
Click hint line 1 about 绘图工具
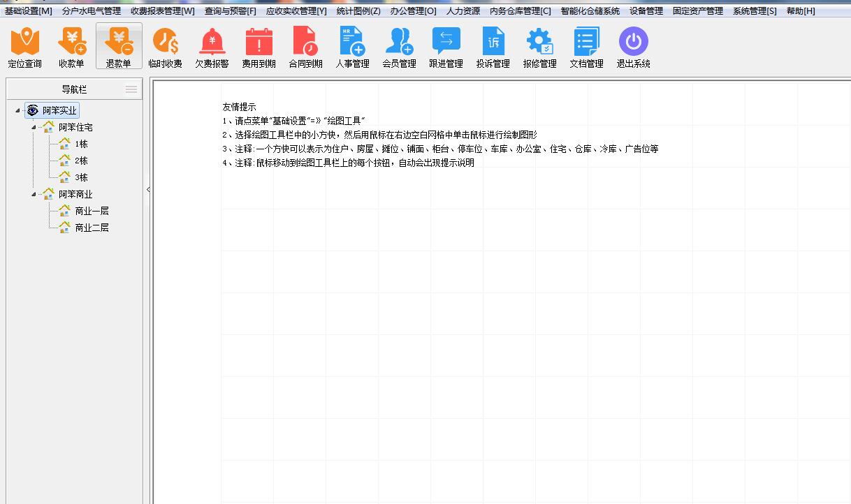(293, 121)
